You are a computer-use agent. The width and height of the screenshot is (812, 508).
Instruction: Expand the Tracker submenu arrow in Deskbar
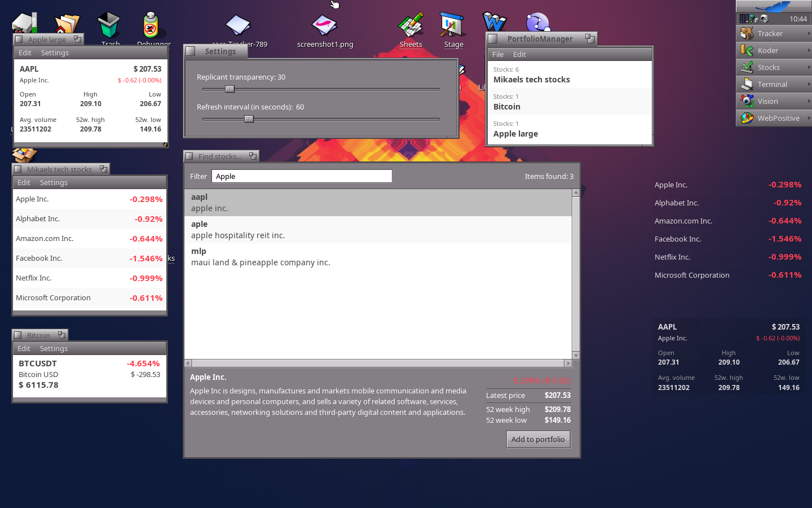pos(809,33)
